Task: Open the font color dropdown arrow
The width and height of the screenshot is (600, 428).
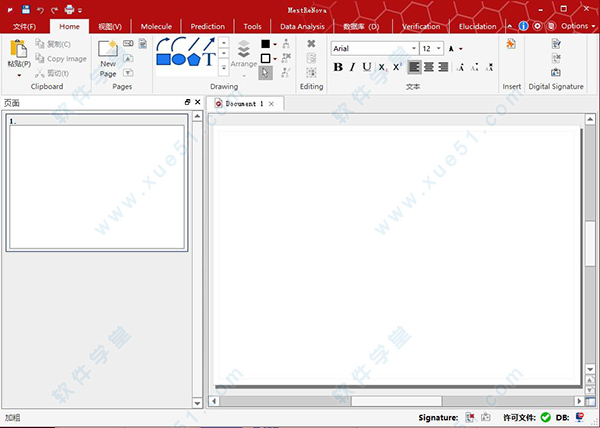Action: click(x=461, y=49)
